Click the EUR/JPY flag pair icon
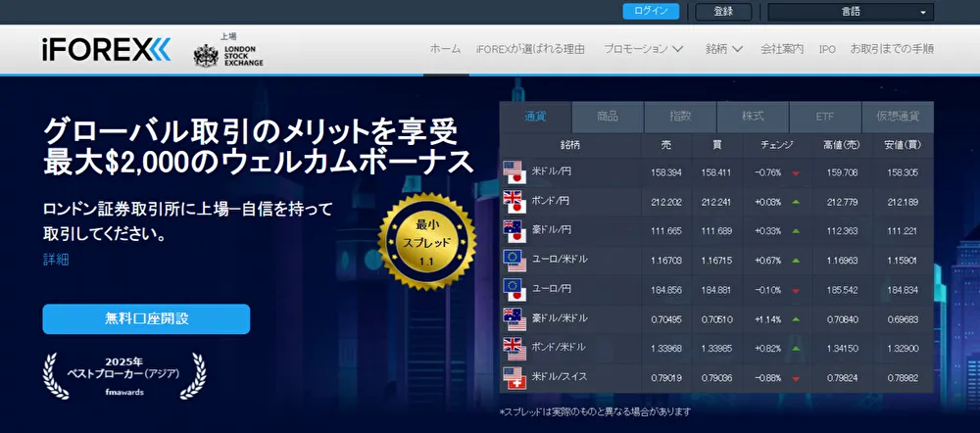 pyautogui.click(x=515, y=290)
